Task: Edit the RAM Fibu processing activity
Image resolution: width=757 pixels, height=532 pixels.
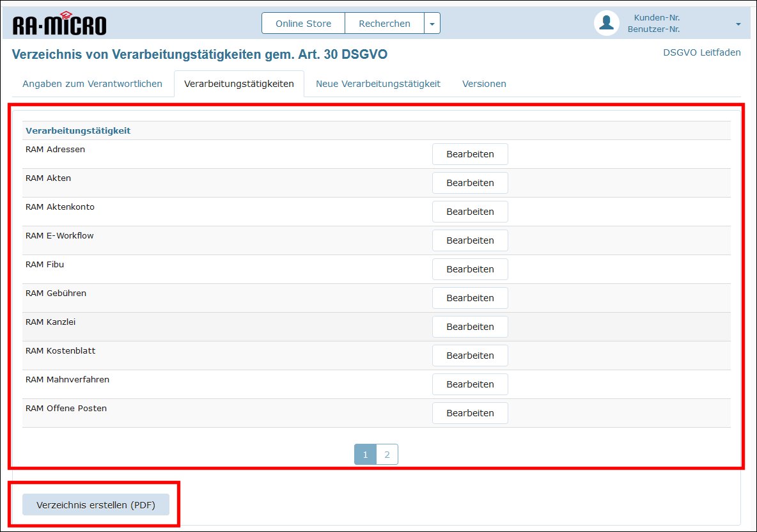Action: coord(470,269)
